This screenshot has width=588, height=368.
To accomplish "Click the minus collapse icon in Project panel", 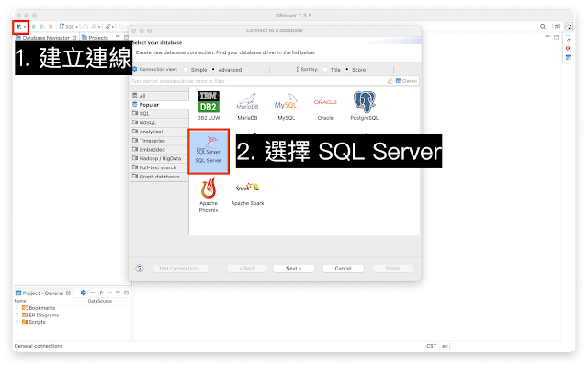I will [92, 293].
